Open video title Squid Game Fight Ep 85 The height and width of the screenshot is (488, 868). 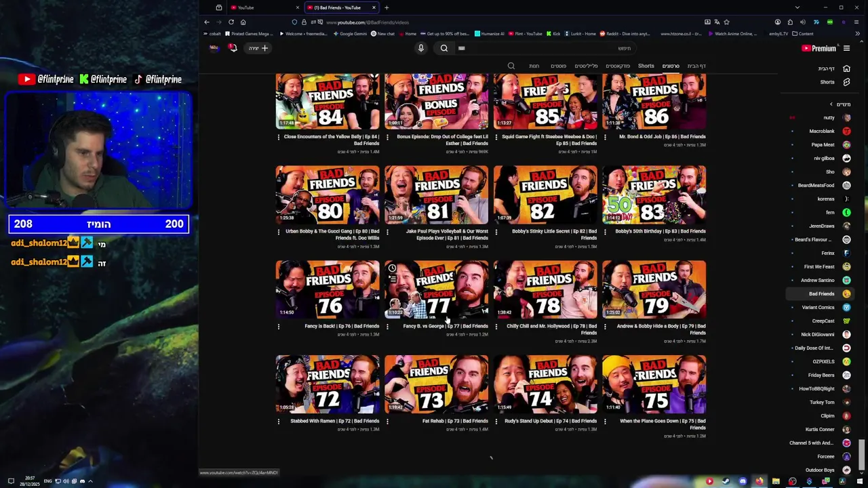click(x=549, y=140)
